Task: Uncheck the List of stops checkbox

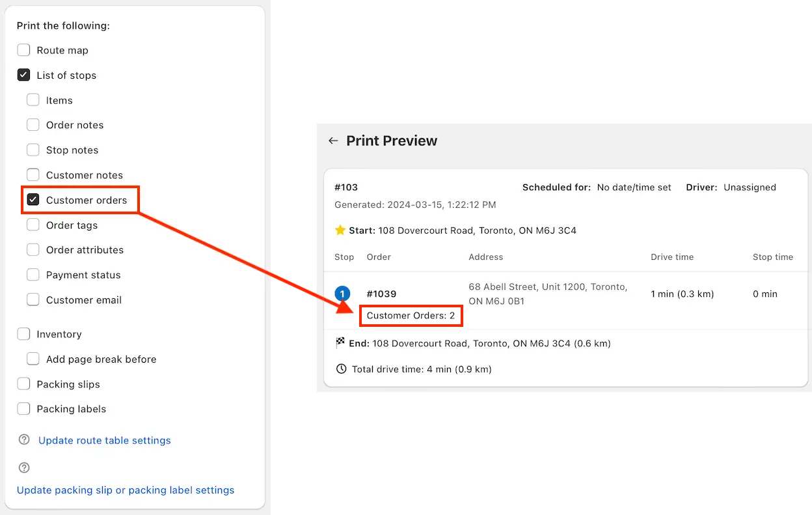Action: pyautogui.click(x=23, y=75)
